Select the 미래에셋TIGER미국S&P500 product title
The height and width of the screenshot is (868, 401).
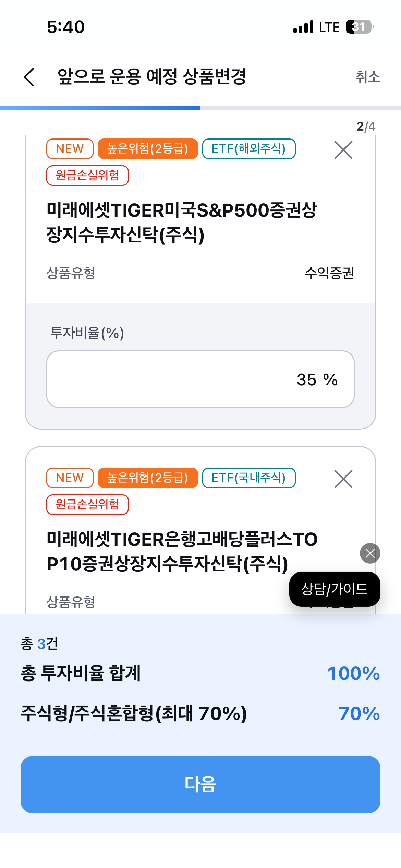(182, 222)
